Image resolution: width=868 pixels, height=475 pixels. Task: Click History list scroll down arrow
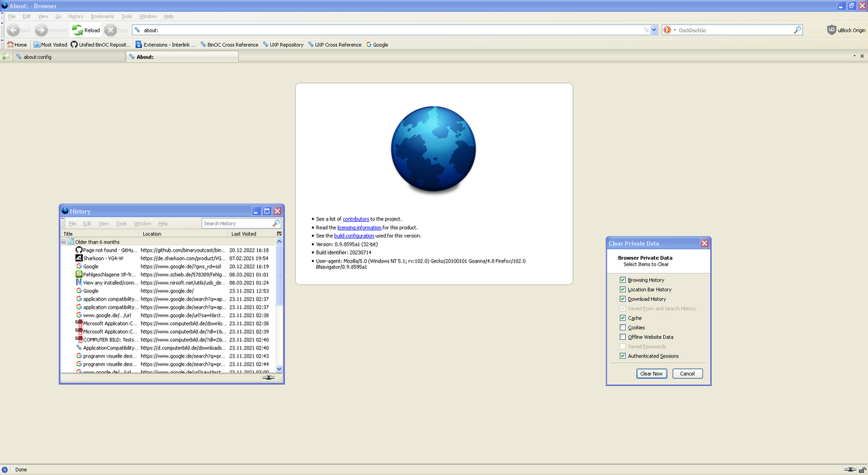coord(279,368)
